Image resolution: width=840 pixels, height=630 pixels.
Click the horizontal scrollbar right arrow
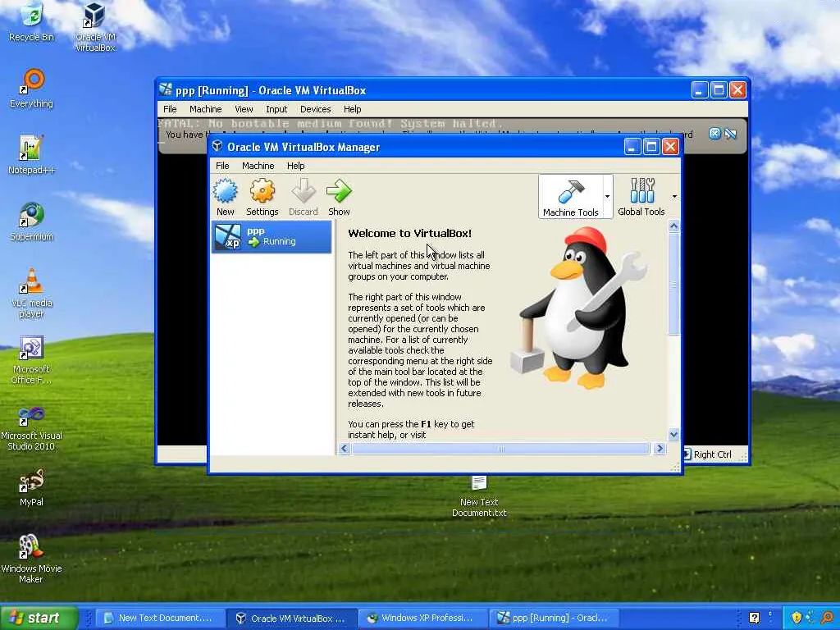[x=660, y=449]
